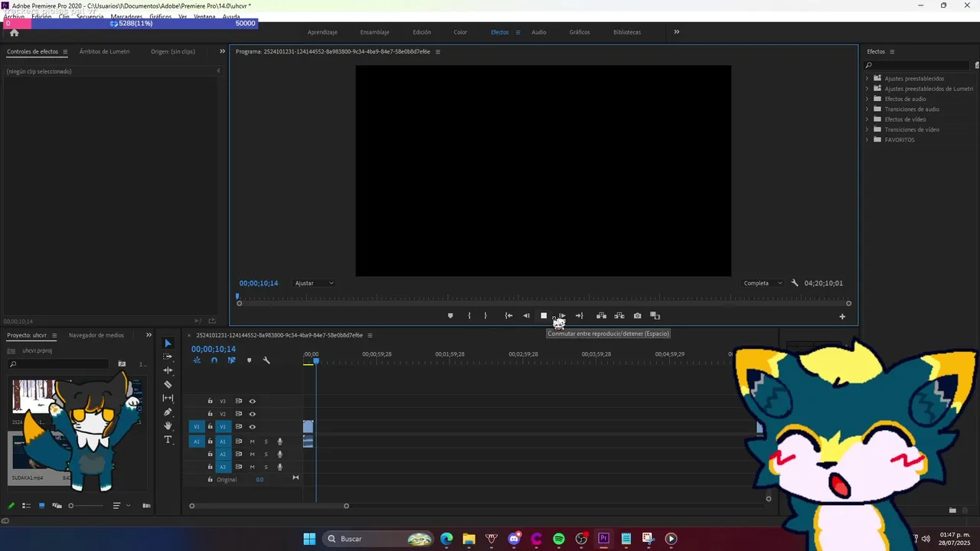The height and width of the screenshot is (551, 980).
Task: Switch Project panel to freeform view
Action: 57,506
